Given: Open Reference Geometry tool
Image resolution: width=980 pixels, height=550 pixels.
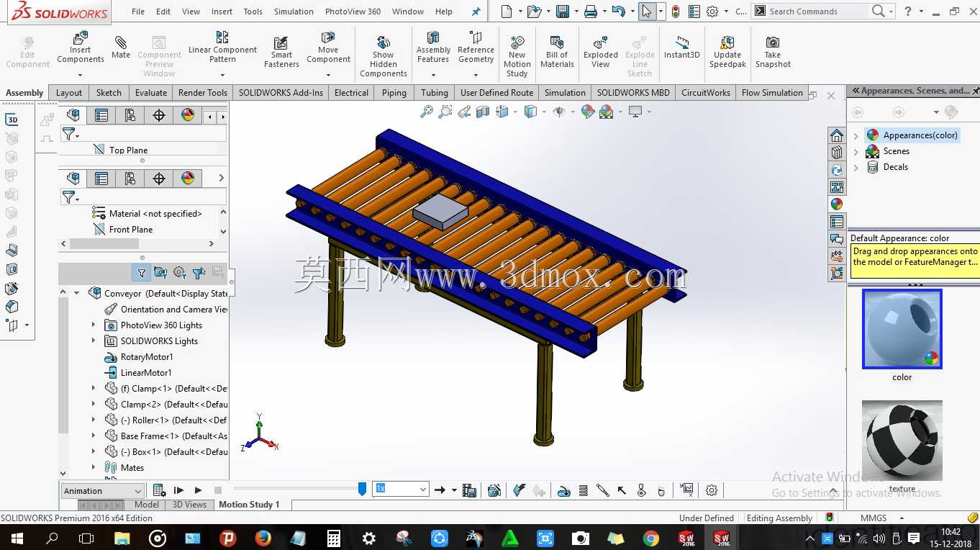Looking at the screenshot, I should pos(476,48).
